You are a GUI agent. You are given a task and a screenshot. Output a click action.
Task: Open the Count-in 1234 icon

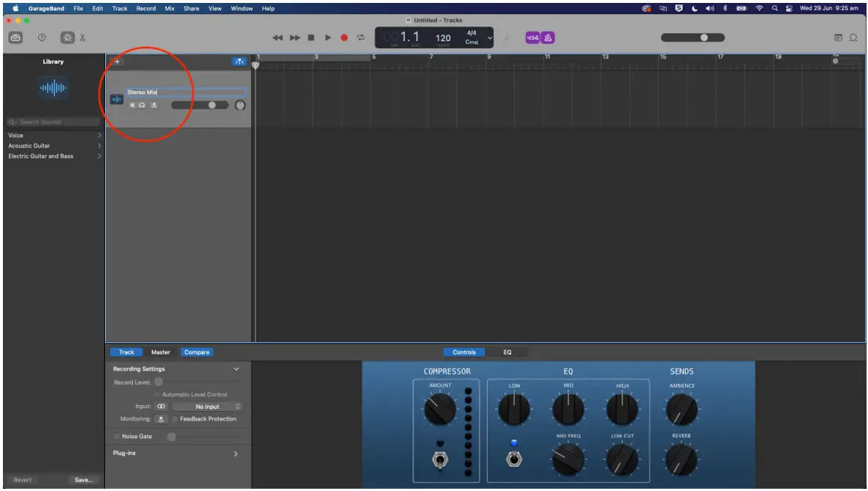pos(532,37)
